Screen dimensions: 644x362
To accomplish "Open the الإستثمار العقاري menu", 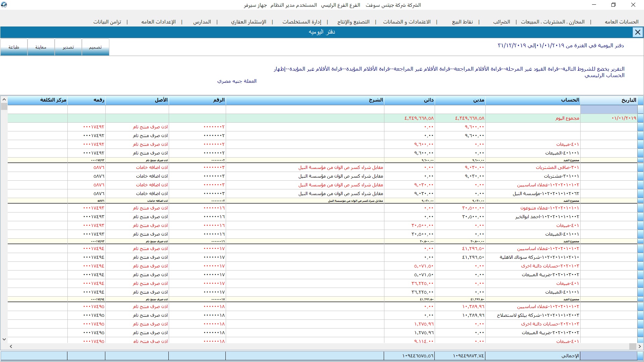I will 249,22.
